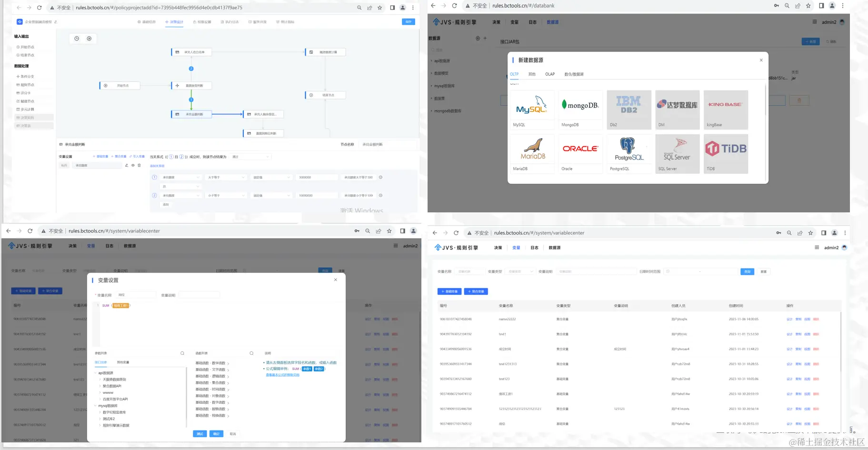Screen dimensions: 868x450
Task: Click the scrollbar of the 新建数据源 dialog
Action: pos(766,100)
